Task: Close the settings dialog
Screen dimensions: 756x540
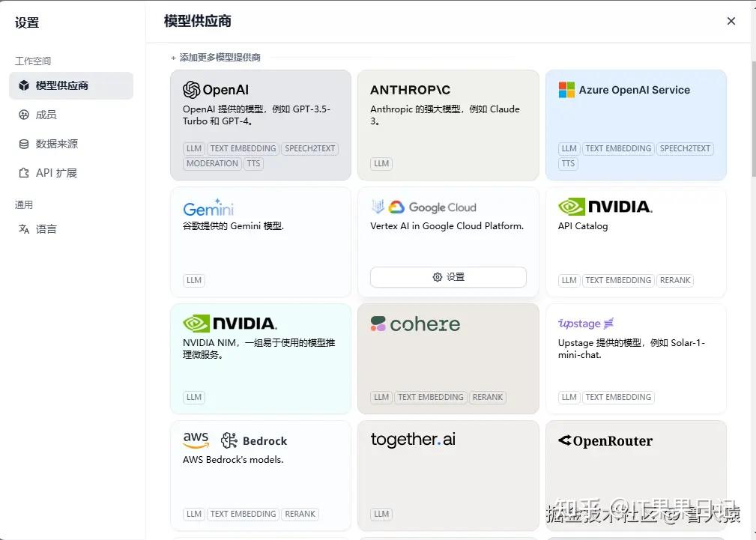Action: 731,21
